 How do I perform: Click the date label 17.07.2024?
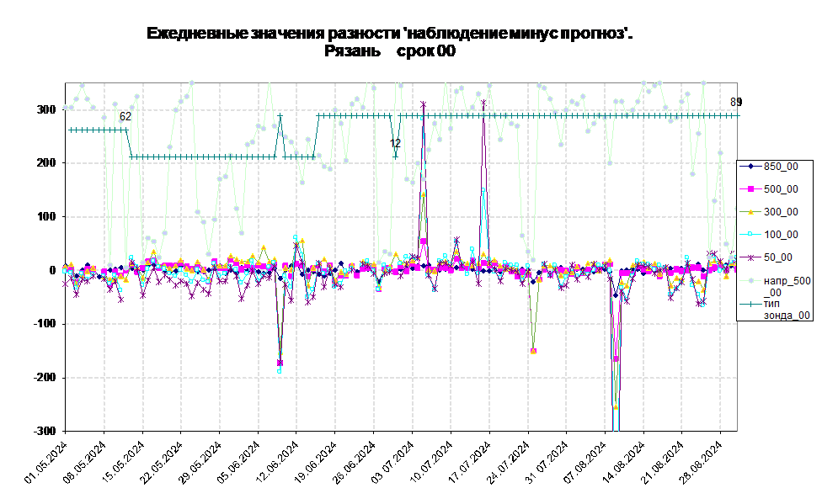pyautogui.click(x=470, y=463)
